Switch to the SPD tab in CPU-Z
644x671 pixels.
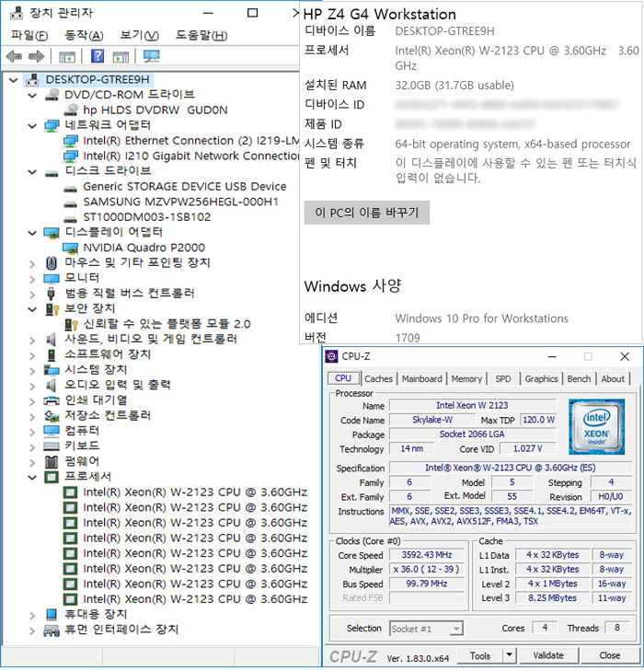[x=503, y=378]
